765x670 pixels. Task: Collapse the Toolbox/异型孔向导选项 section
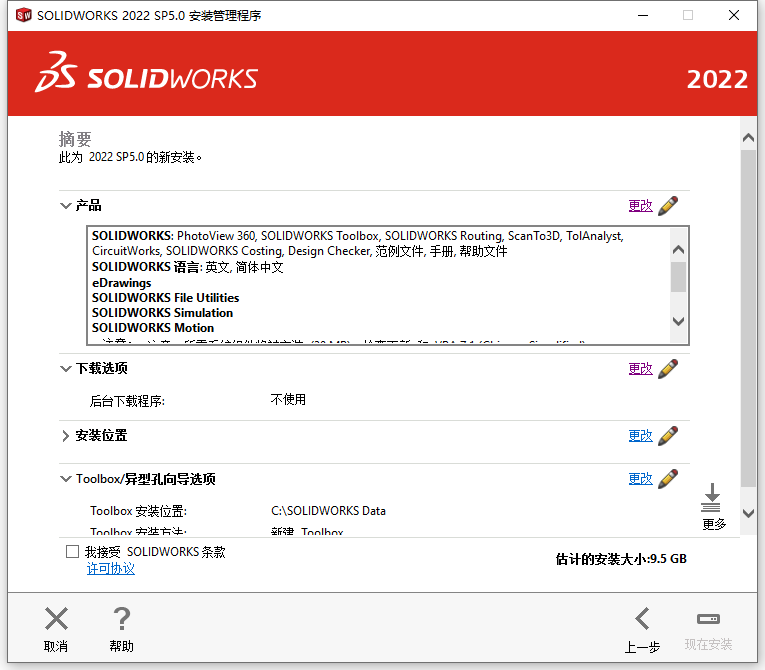[65, 479]
